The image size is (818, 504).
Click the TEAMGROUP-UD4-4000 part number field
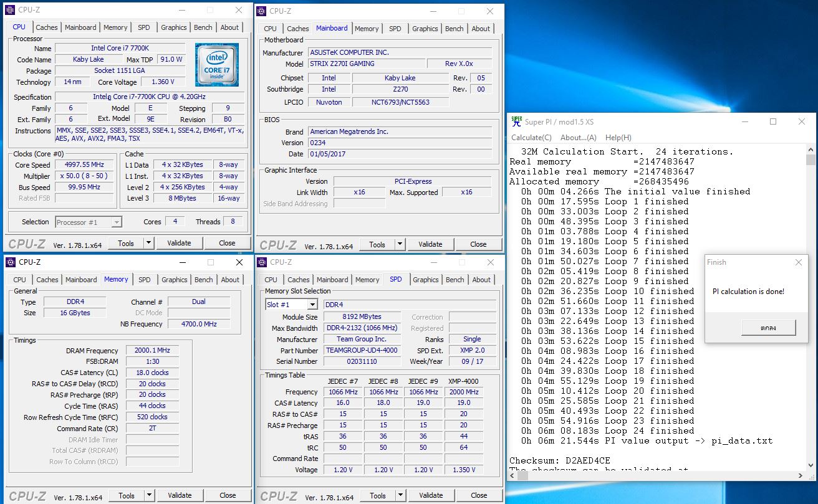point(362,350)
